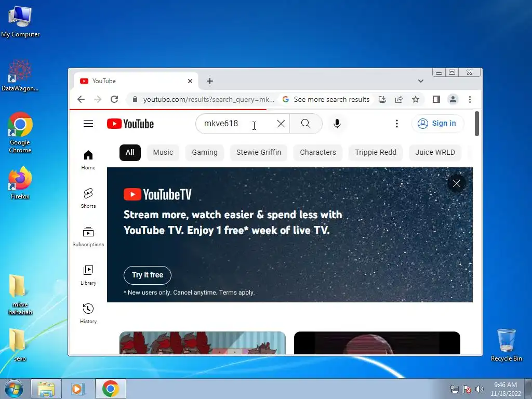
Task: Open the second video thumbnail
Action: point(377,343)
